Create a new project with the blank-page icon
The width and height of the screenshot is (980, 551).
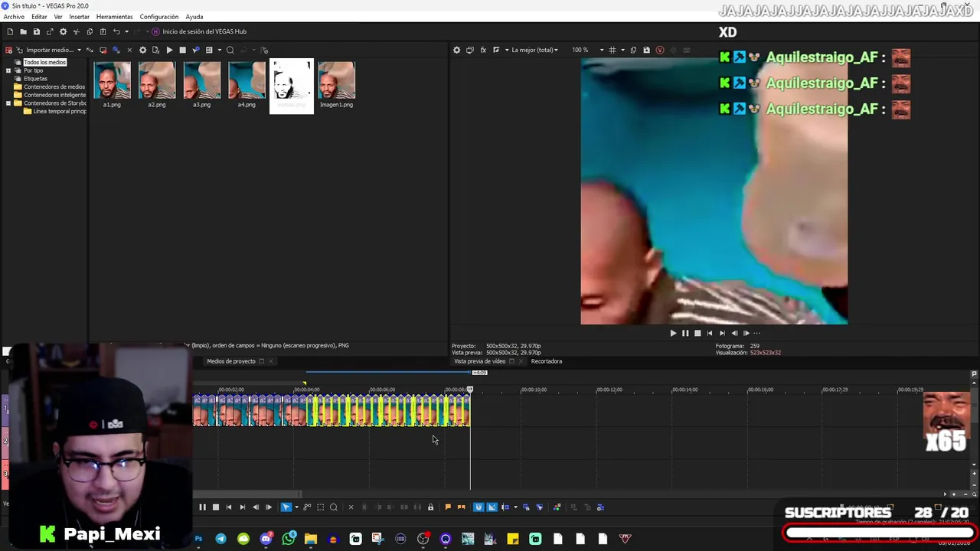tap(10, 31)
